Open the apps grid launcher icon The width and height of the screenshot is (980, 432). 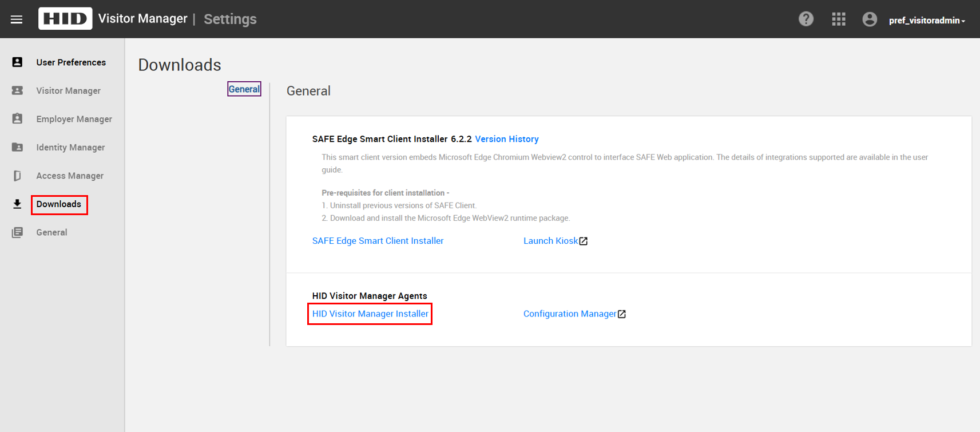pyautogui.click(x=839, y=19)
